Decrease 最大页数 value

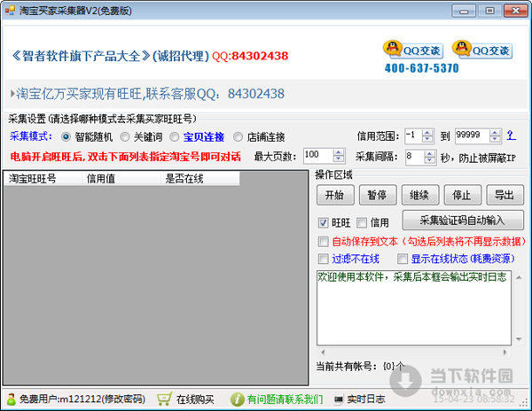pos(339,159)
